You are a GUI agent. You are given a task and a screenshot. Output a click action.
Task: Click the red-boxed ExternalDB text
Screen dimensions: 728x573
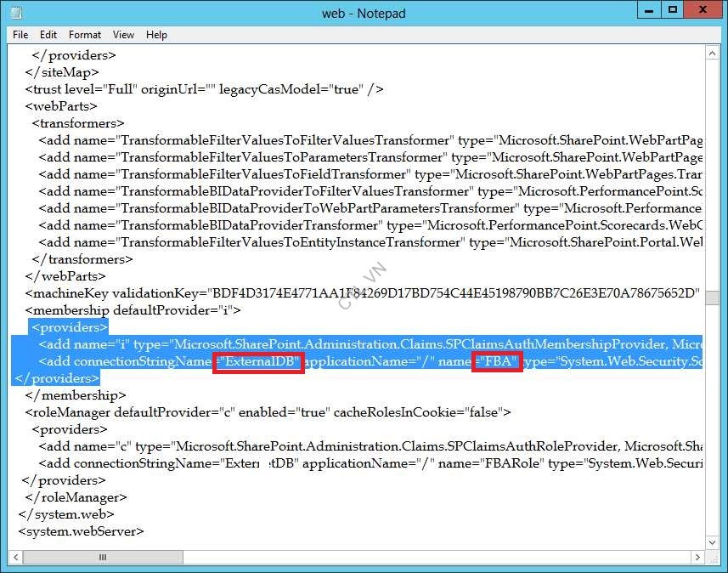[258, 361]
